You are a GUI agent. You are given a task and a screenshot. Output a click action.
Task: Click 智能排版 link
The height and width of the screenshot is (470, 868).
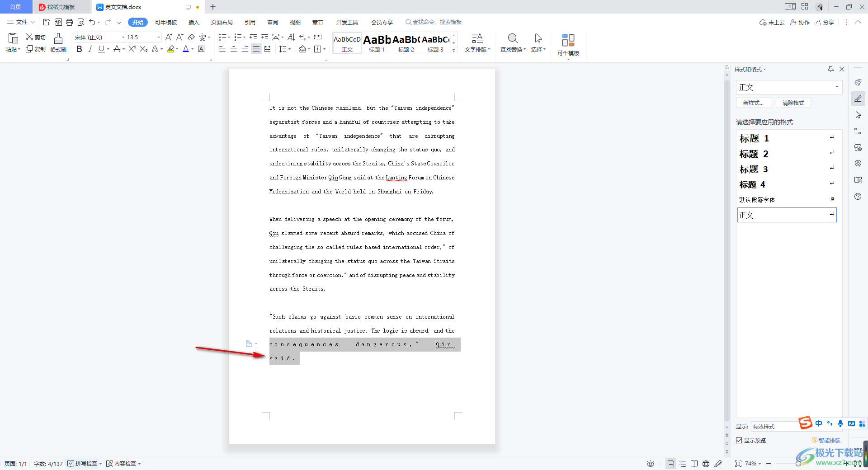tap(826, 440)
